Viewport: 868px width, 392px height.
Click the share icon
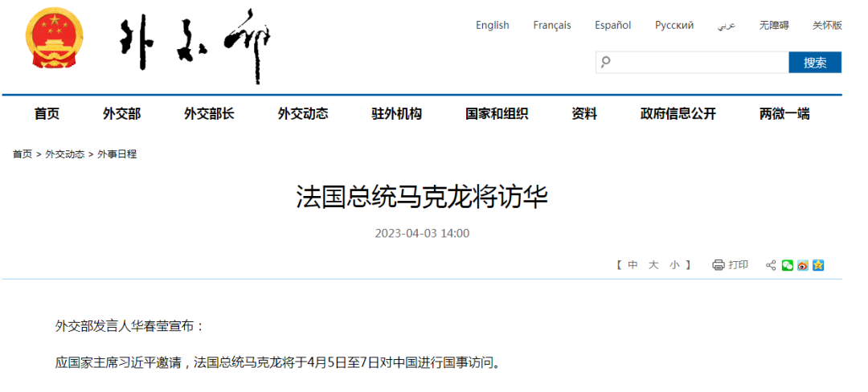point(771,265)
